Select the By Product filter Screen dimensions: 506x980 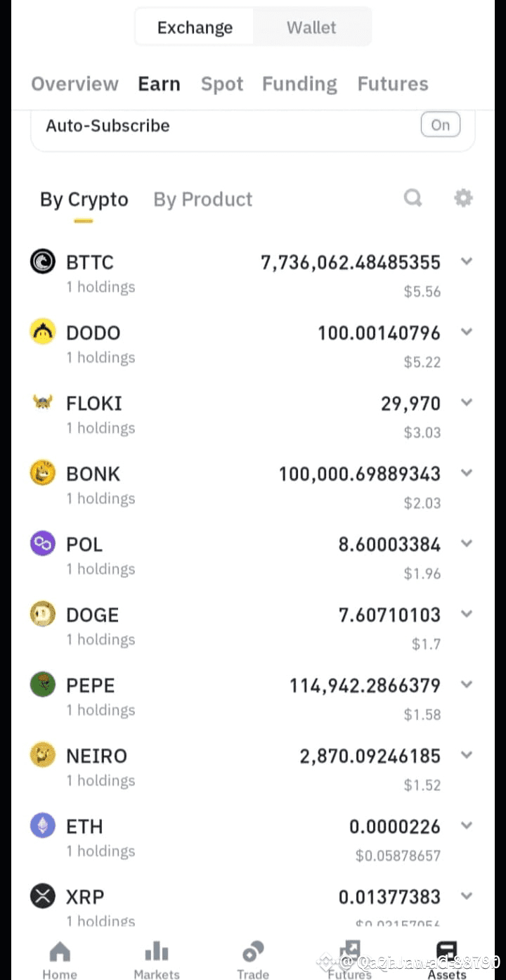(x=202, y=200)
